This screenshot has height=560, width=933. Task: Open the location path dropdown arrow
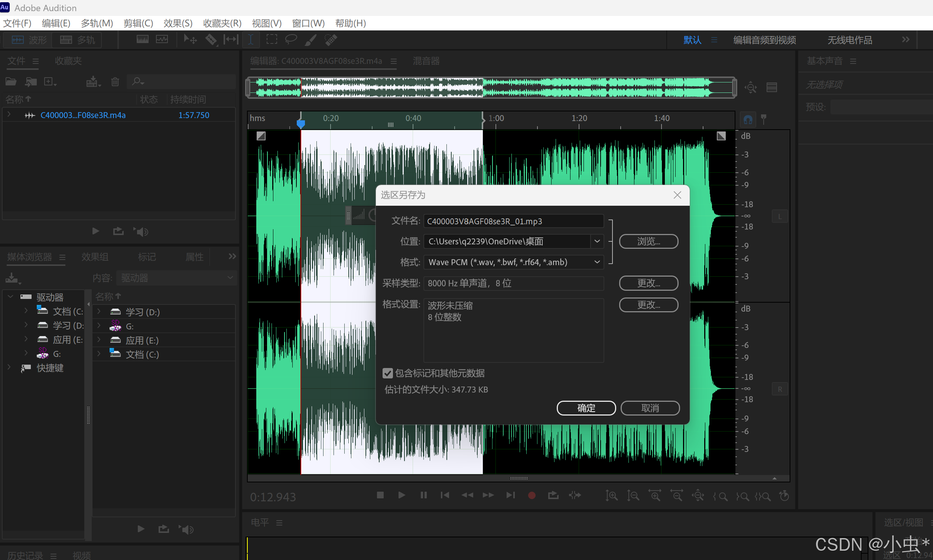pyautogui.click(x=597, y=241)
